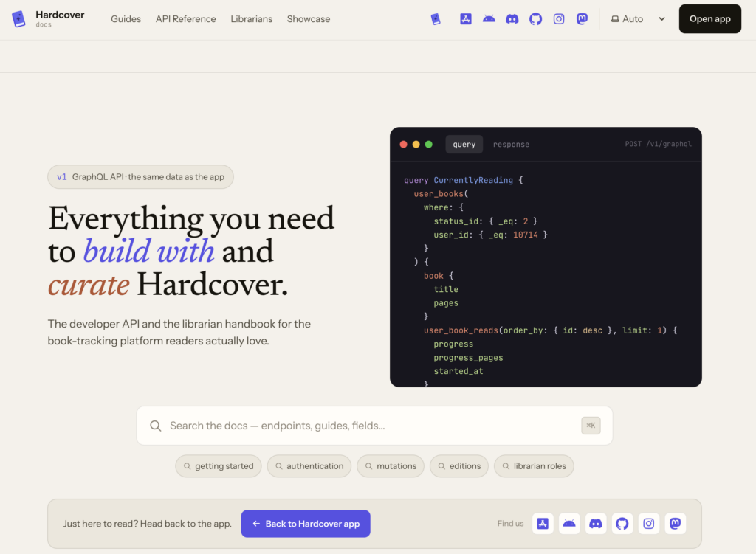Image resolution: width=756 pixels, height=554 pixels.
Task: Select the mutations search chip
Action: coord(391,465)
